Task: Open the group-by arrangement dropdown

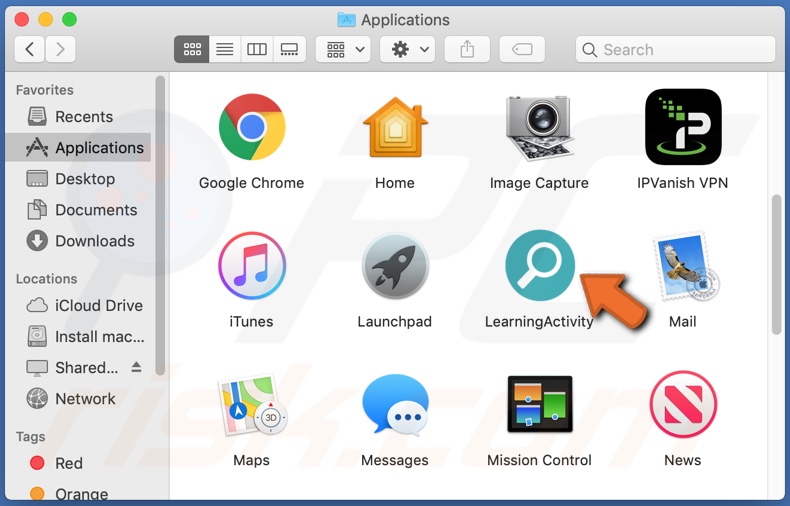Action: (x=343, y=49)
